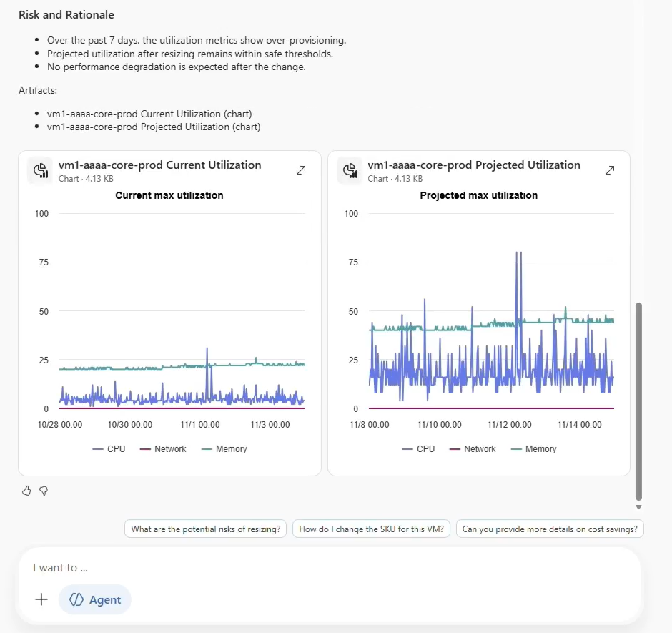Viewport: 672px width, 633px height.
Task: Click the Agent button
Action: coord(95,599)
